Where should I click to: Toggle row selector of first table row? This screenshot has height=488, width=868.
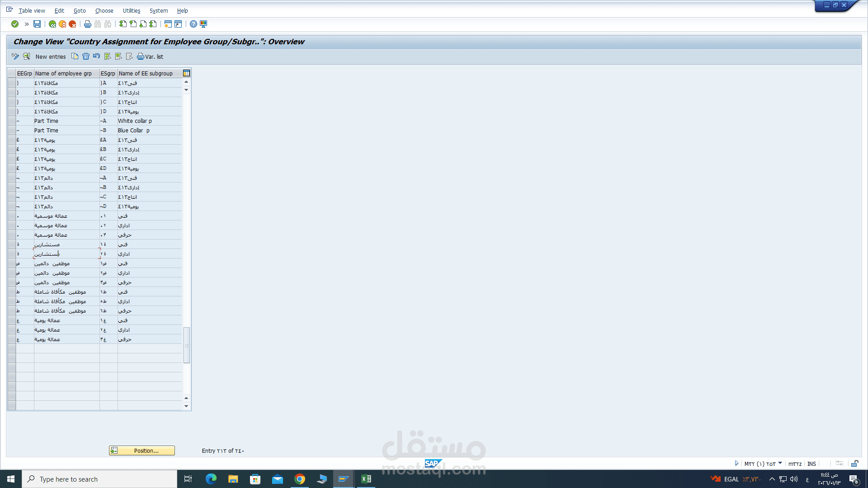point(12,83)
